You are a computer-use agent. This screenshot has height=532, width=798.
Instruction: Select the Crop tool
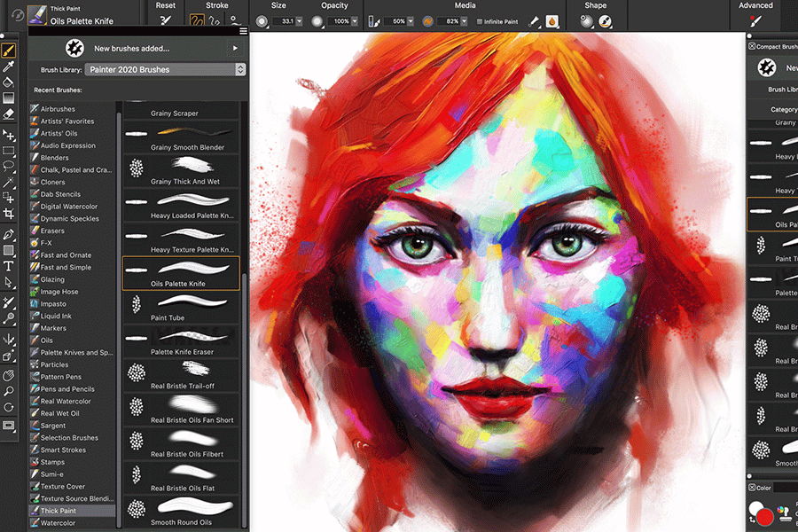point(9,214)
